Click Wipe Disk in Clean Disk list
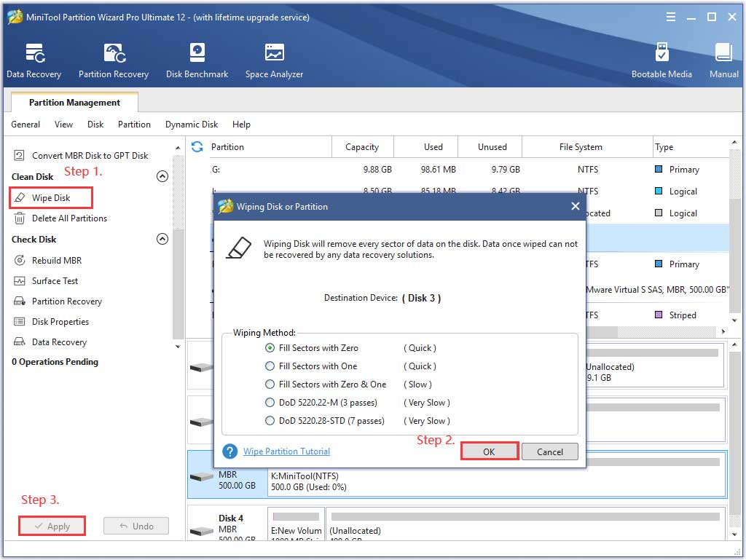Screen dimensions: 746x560 51,198
